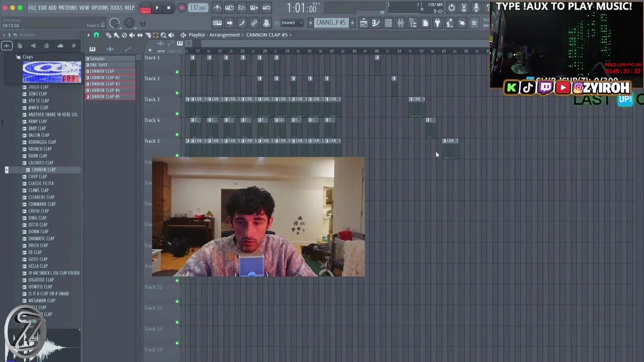
Task: Open the TOOLS menu
Action: [116, 8]
